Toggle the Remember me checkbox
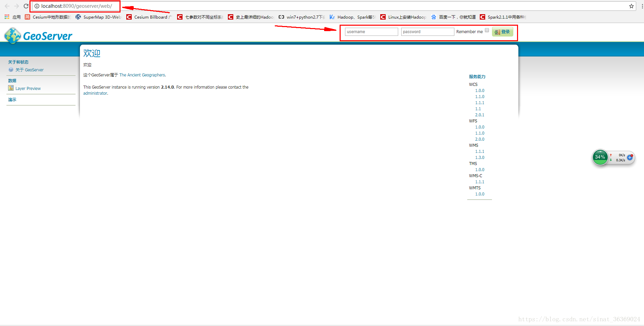This screenshot has width=644, height=326. pyautogui.click(x=487, y=30)
